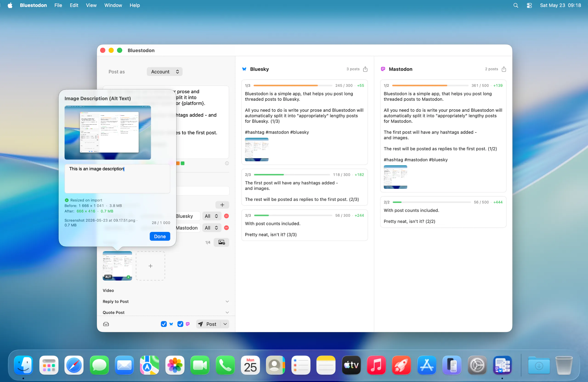Open Photos from the Dock
Screen dimensions: 588x382
175,365
